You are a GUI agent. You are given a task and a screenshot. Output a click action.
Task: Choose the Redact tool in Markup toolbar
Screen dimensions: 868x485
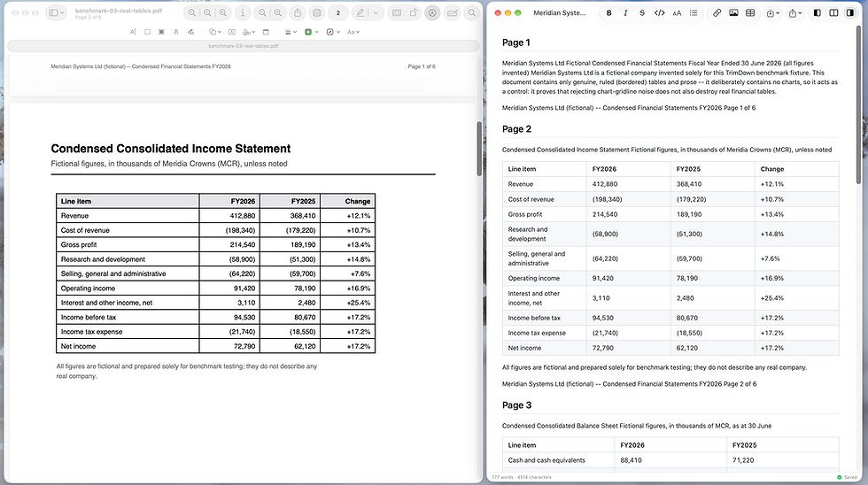point(161,32)
